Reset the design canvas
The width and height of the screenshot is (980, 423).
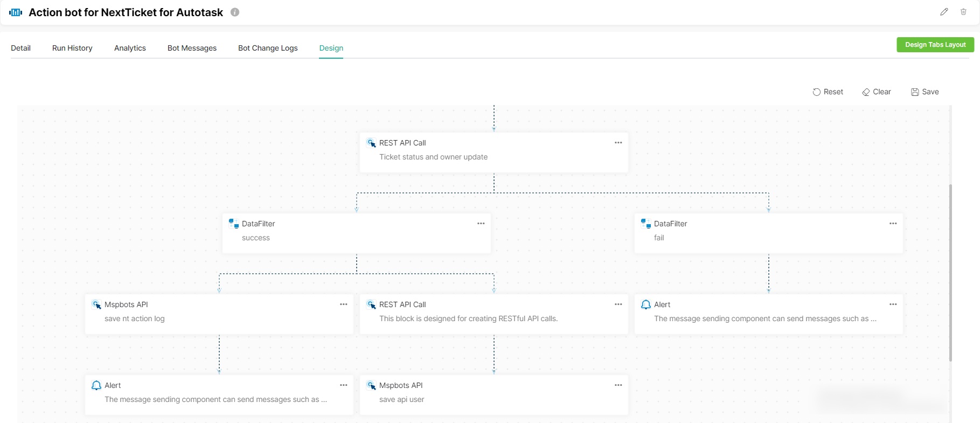pyautogui.click(x=828, y=92)
